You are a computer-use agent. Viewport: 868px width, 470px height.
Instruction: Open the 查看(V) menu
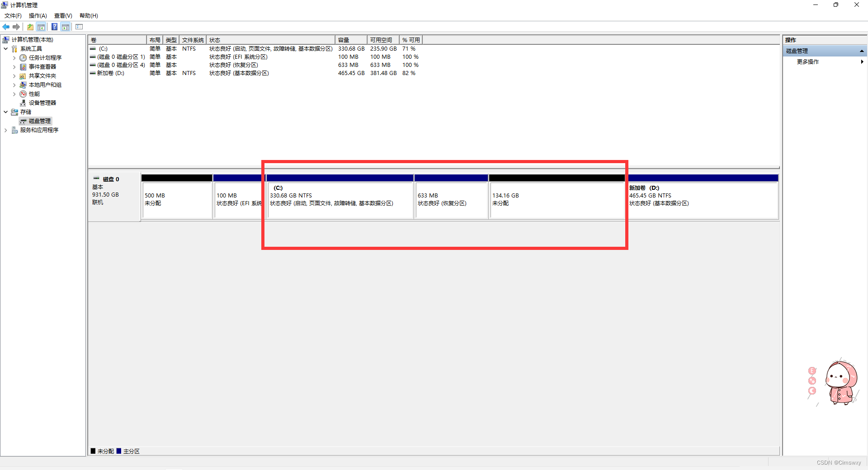(63, 16)
